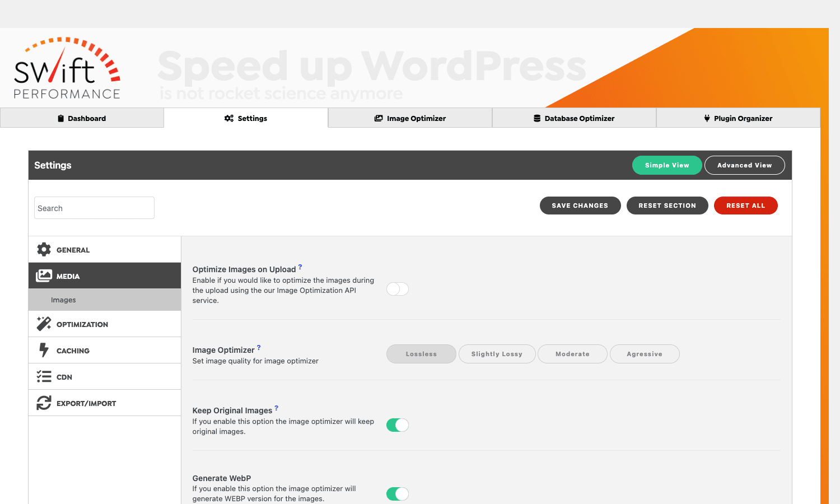
Task: Click the clipboard icon beside Dashboard
Action: point(60,118)
